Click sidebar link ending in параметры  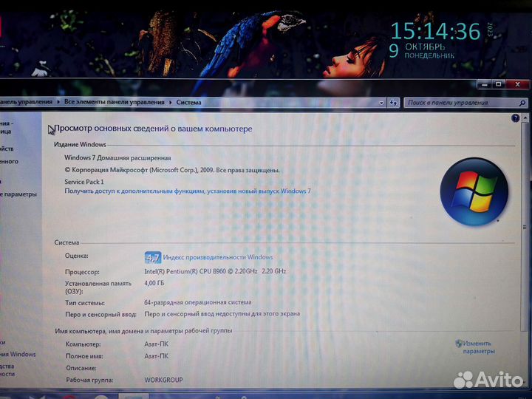coord(18,194)
